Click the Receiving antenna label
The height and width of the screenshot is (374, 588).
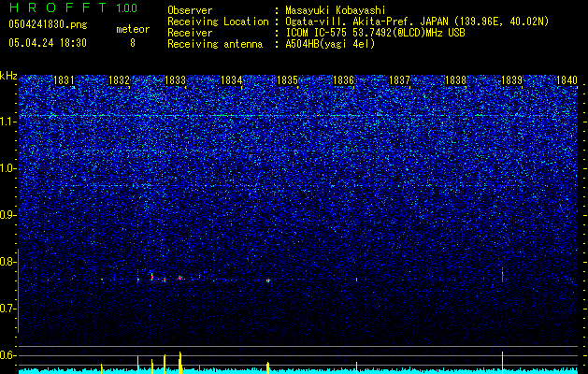[215, 44]
